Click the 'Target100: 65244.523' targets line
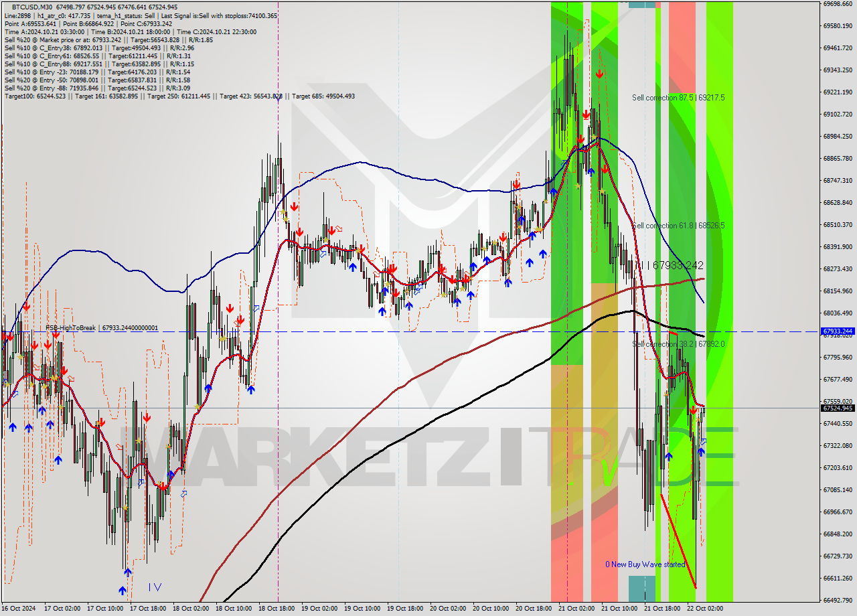Viewport: 857px width, 616px height. (x=179, y=96)
